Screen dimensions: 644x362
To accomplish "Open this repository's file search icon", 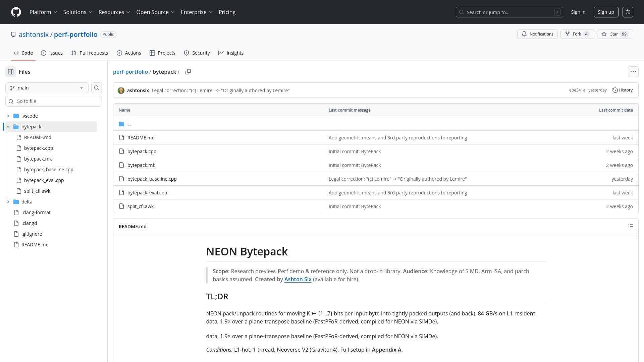I will [x=97, y=88].
